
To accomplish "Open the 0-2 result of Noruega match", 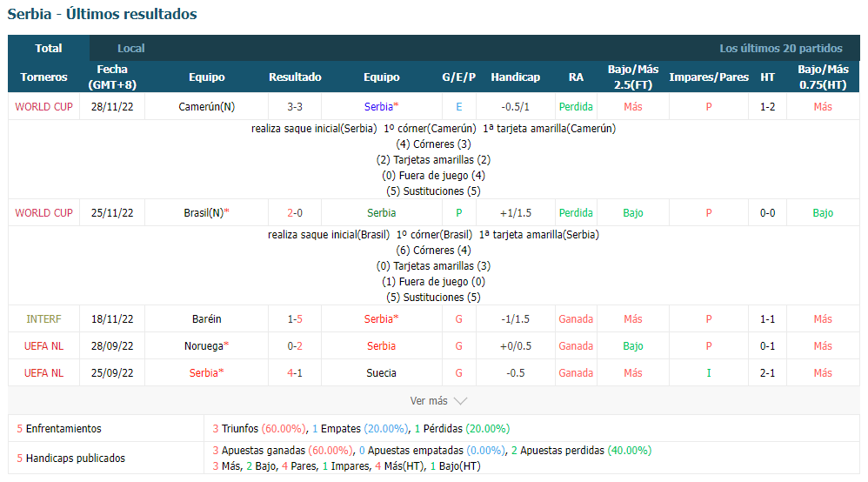I will click(295, 345).
